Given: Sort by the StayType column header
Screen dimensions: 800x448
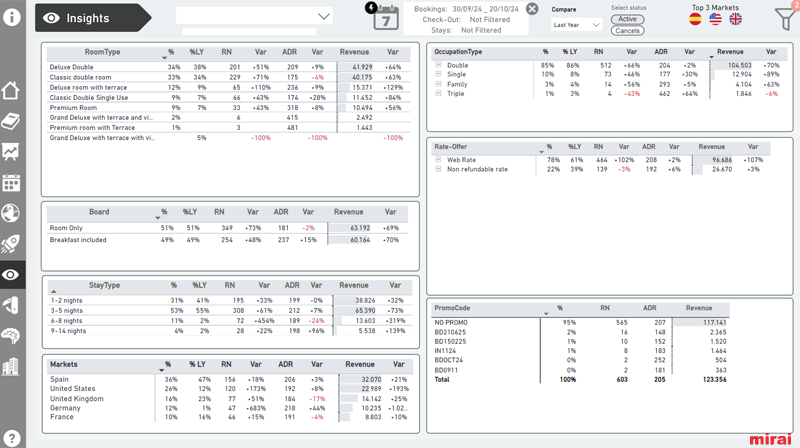Looking at the screenshot, I should click(104, 285).
